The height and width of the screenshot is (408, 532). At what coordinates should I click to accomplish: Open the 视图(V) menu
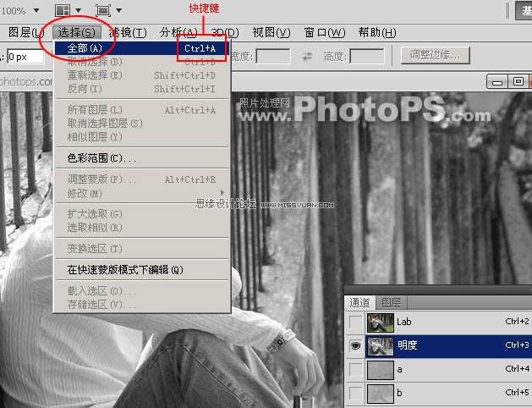271,32
